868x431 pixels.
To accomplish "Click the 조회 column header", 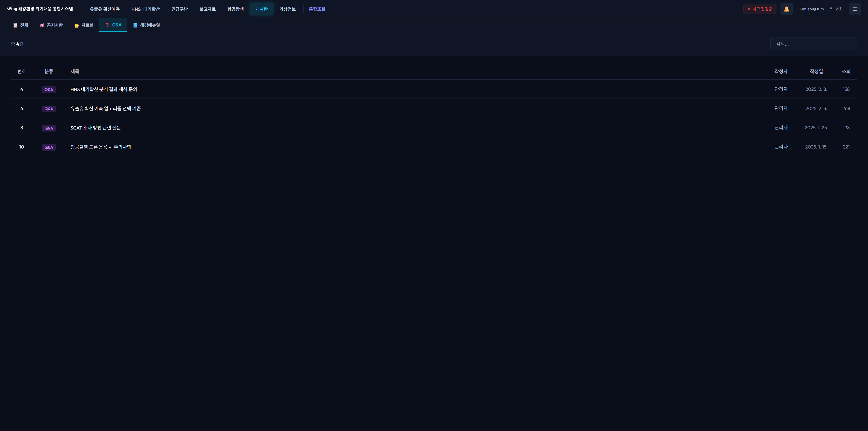I will (846, 71).
